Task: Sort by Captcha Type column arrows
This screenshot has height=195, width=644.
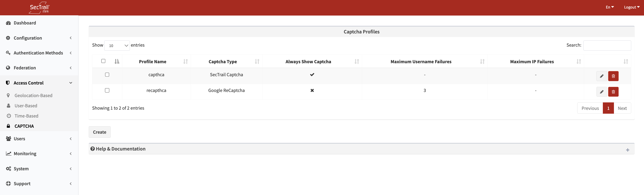Action: click(257, 62)
